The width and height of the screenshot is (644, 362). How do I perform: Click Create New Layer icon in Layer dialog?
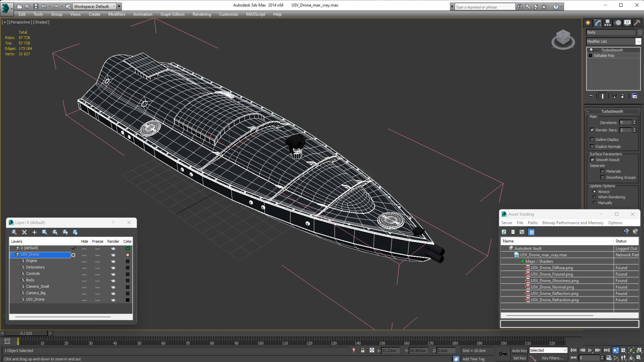pos(14,232)
